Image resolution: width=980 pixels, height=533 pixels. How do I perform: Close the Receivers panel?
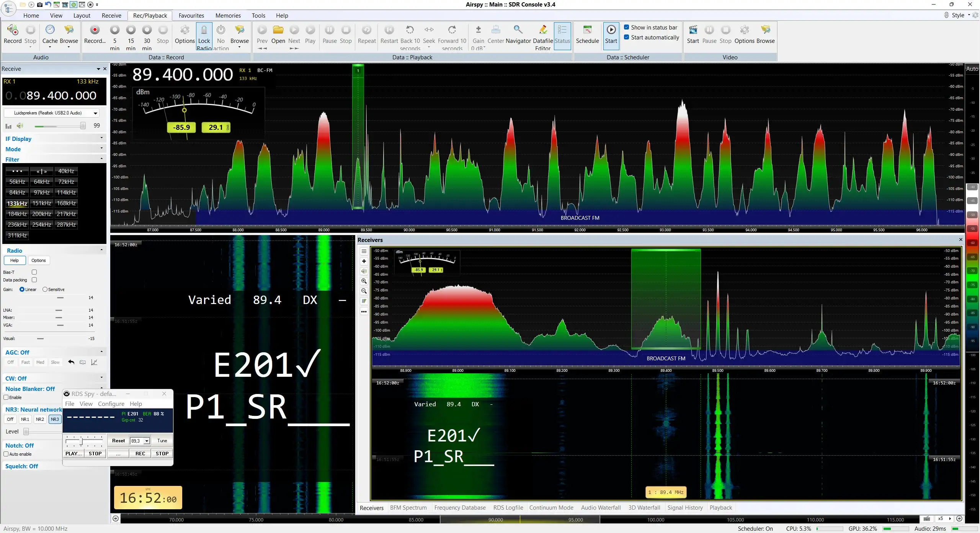point(960,240)
